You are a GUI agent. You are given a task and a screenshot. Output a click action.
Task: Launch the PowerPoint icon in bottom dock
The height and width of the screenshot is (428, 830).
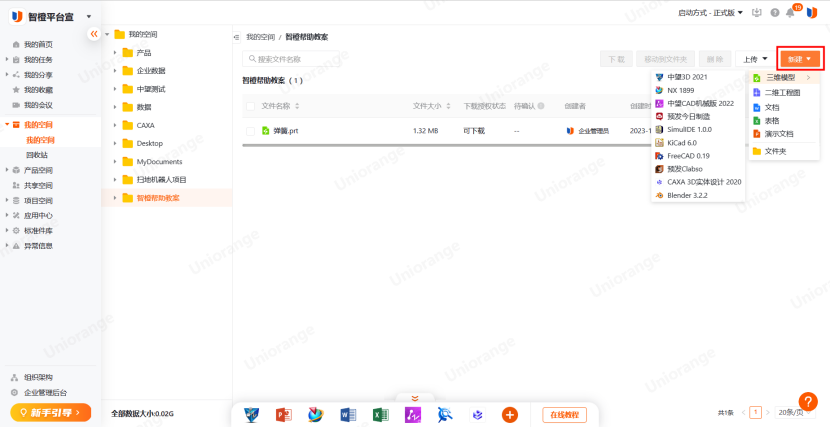pyautogui.click(x=284, y=415)
